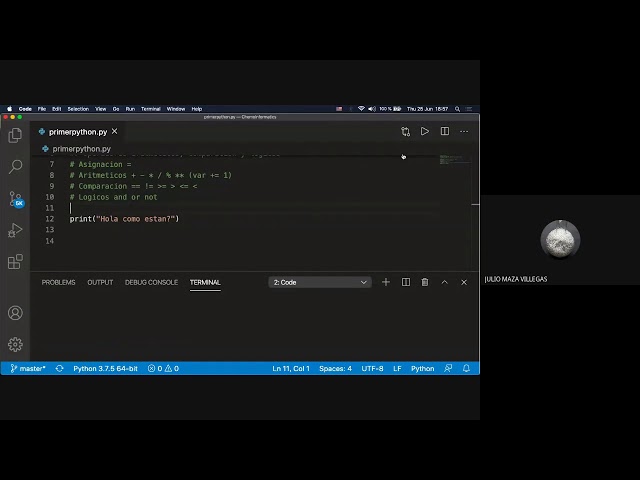The width and height of the screenshot is (640, 480).
Task: Open Source Control view with badge
Action: 16,199
